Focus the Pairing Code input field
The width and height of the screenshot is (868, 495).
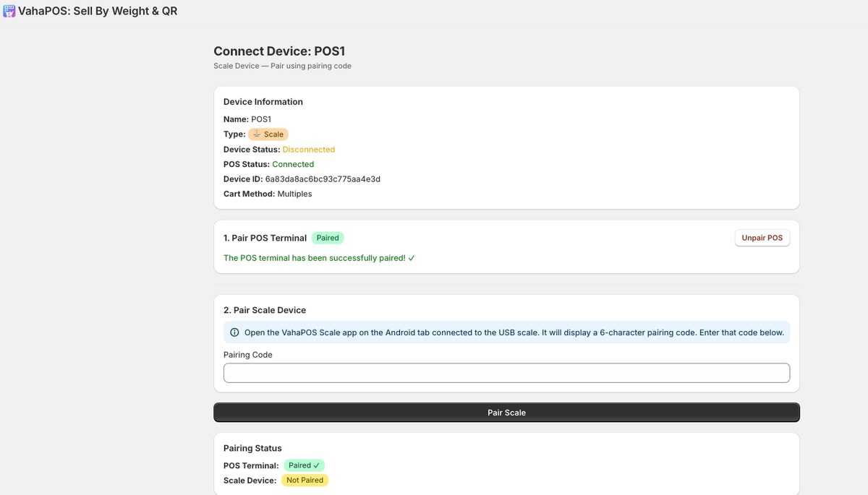coord(506,373)
